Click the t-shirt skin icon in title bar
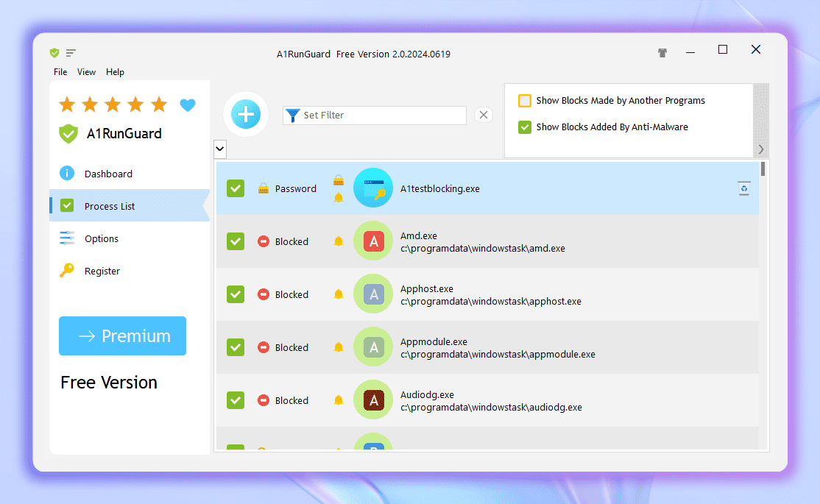Image resolution: width=820 pixels, height=504 pixels. pos(662,53)
